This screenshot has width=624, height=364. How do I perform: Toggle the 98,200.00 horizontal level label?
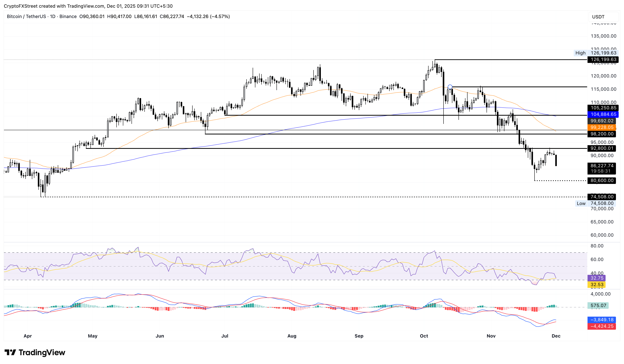point(602,134)
